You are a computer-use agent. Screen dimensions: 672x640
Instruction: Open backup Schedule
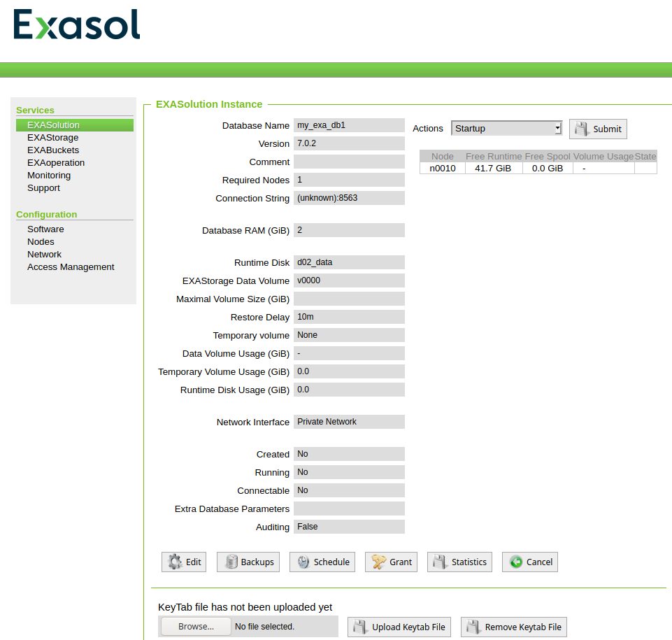coord(322,562)
